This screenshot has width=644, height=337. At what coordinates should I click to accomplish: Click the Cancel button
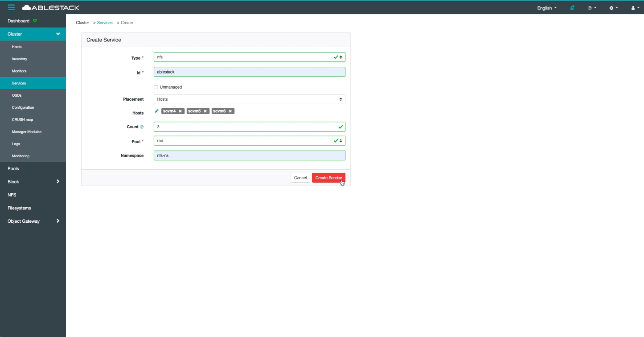click(x=300, y=178)
